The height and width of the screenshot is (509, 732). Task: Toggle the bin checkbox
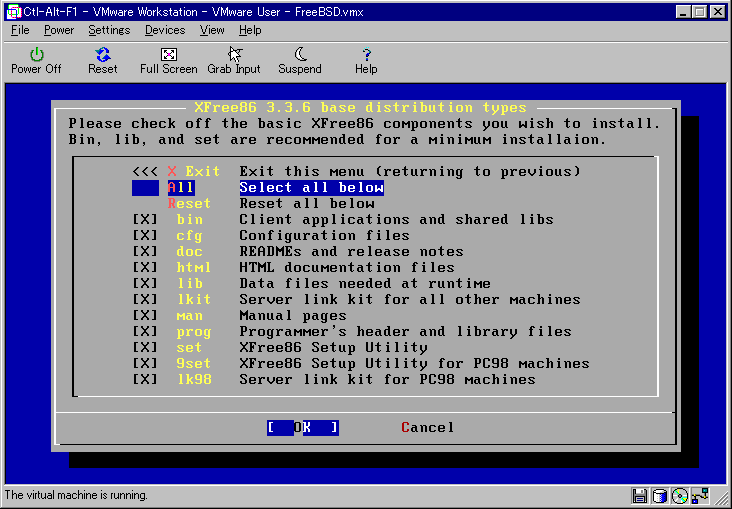pyautogui.click(x=145, y=219)
